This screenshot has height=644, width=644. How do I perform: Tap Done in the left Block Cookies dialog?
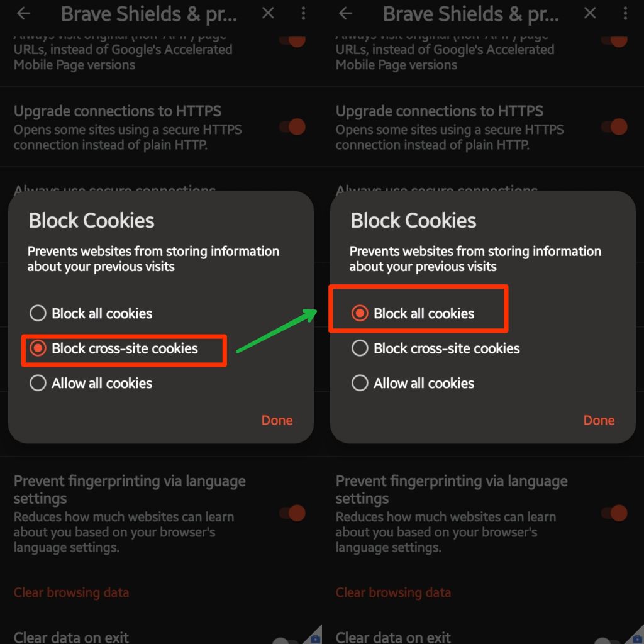pyautogui.click(x=277, y=420)
